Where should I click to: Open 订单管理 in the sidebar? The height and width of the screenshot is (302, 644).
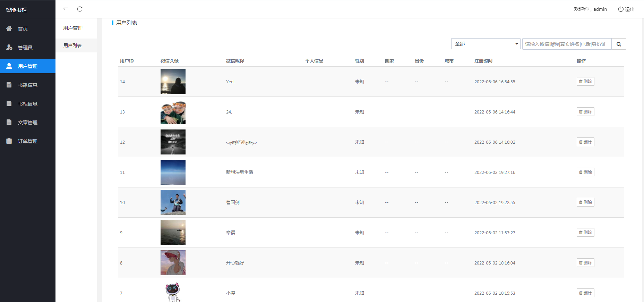click(27, 141)
